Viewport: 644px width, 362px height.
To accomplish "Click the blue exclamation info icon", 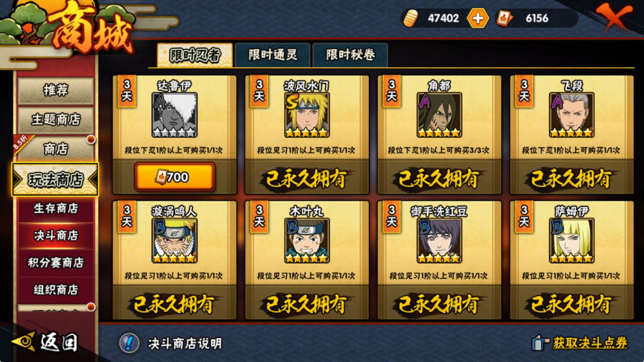I will (x=129, y=343).
